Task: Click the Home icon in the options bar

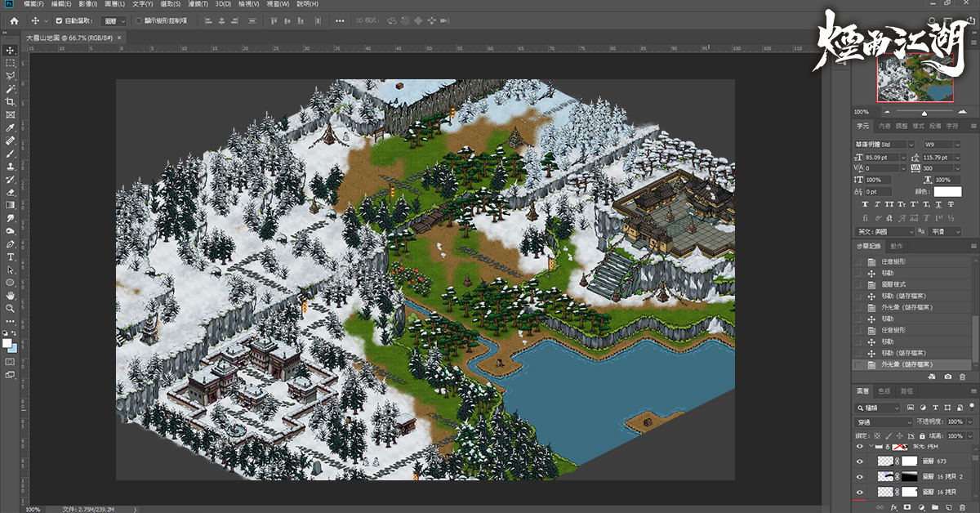Action: 14,20
